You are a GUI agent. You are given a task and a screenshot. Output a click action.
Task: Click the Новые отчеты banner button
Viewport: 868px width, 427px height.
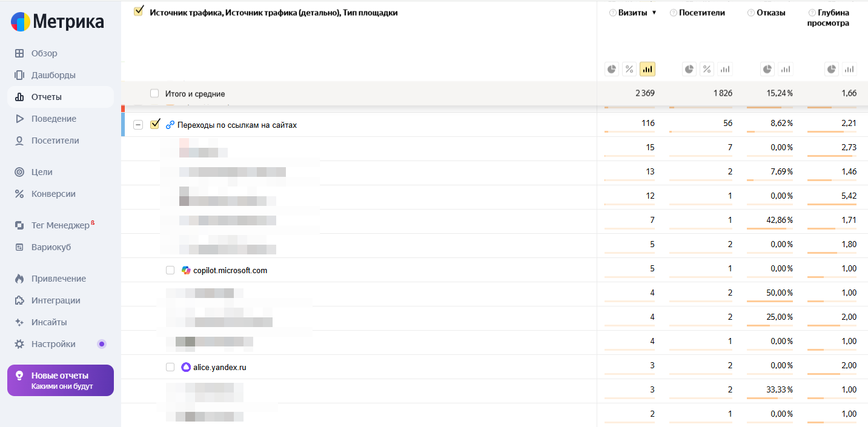61,380
